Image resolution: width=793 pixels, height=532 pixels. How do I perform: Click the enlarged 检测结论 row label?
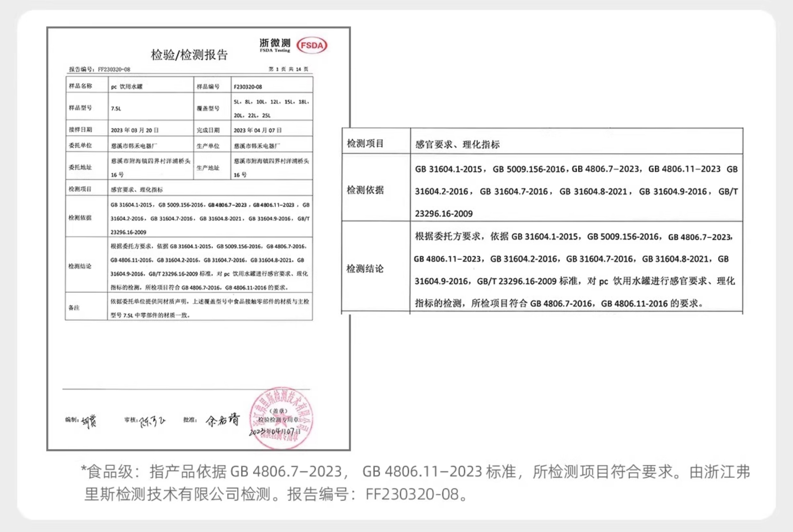click(365, 269)
